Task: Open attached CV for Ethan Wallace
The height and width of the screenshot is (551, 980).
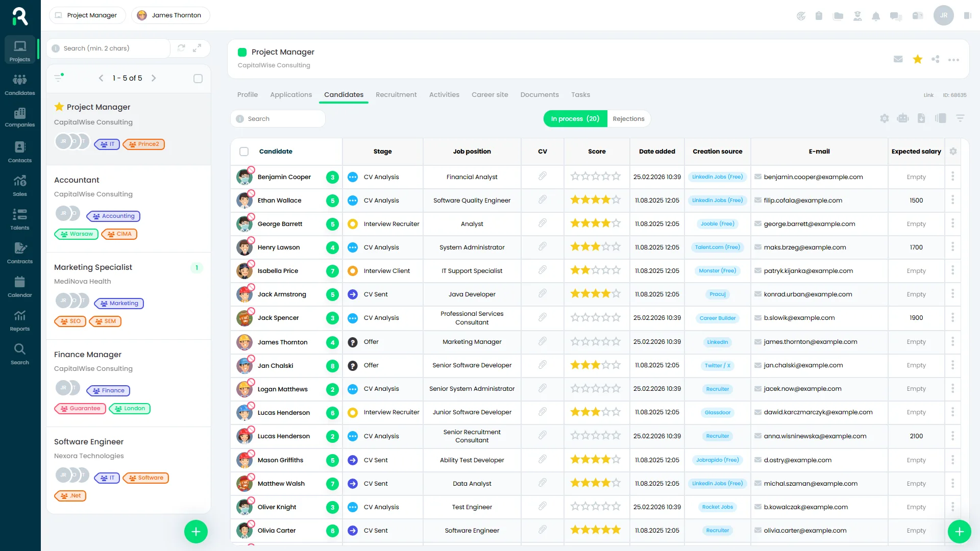Action: pos(543,200)
